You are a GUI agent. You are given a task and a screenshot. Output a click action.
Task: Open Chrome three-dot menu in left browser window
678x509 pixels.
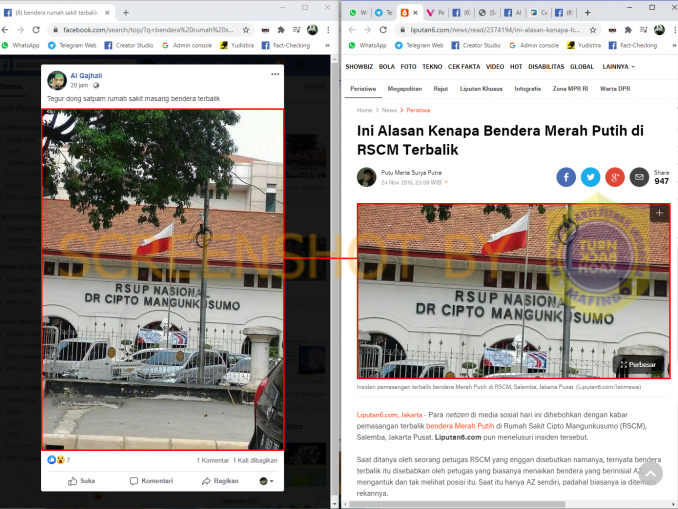click(x=328, y=30)
